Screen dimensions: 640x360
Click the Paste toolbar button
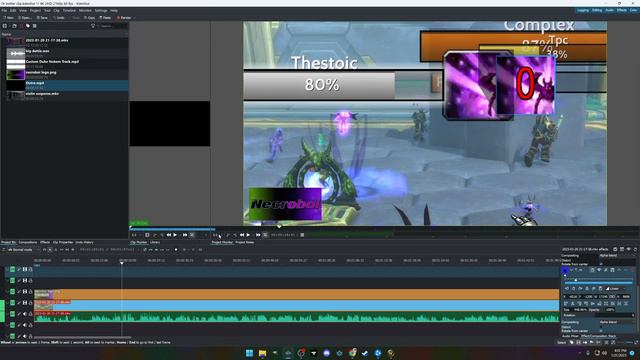coord(105,18)
